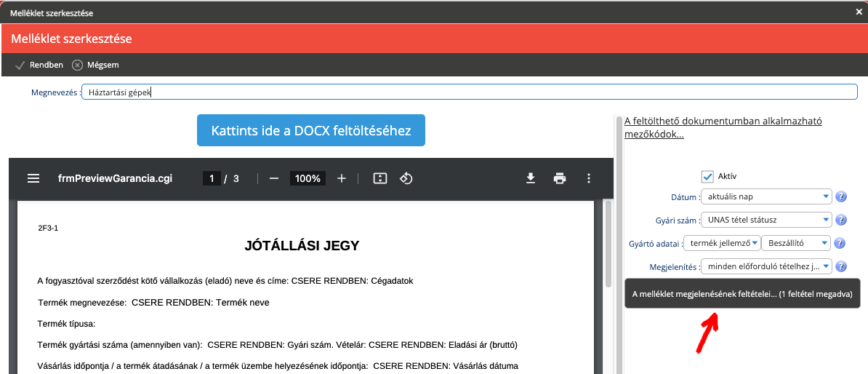Open the Megjelenítés dropdown
The width and height of the screenshot is (868, 374).
click(766, 266)
